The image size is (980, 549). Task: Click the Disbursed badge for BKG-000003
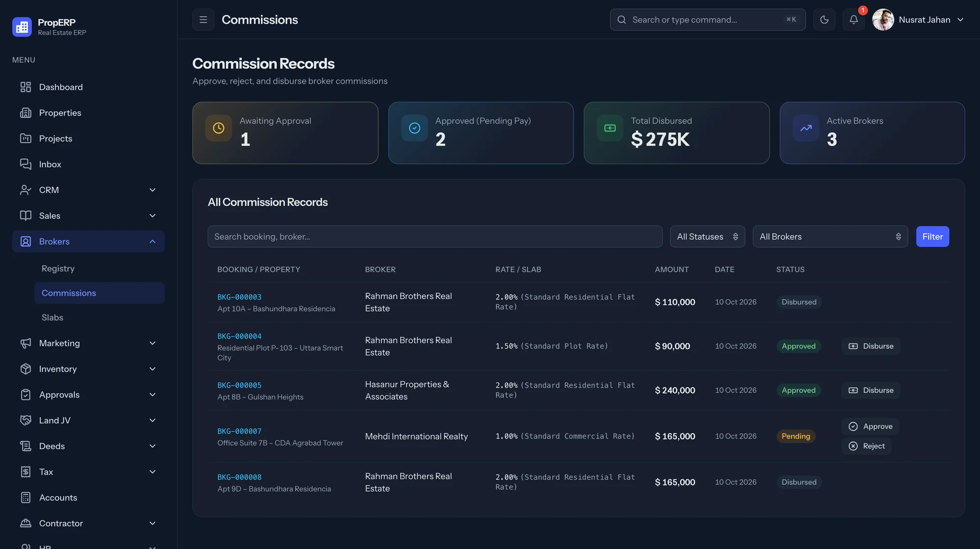pyautogui.click(x=799, y=302)
